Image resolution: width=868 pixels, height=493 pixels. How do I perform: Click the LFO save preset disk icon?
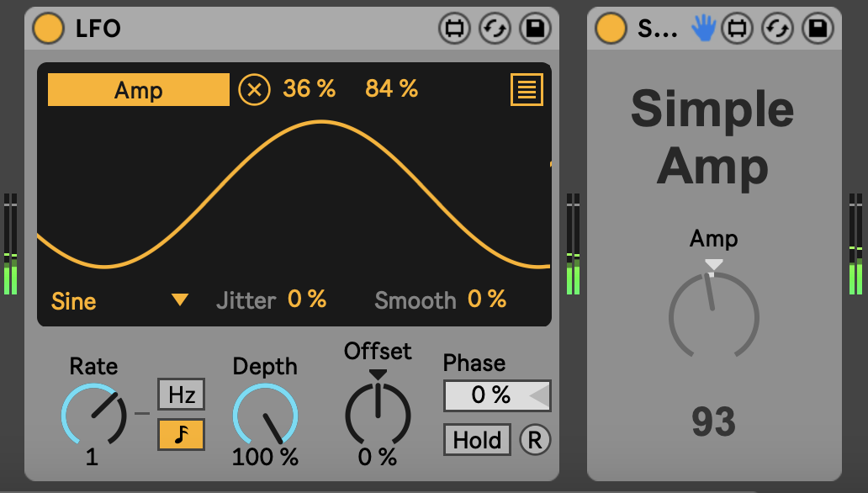coord(535,29)
